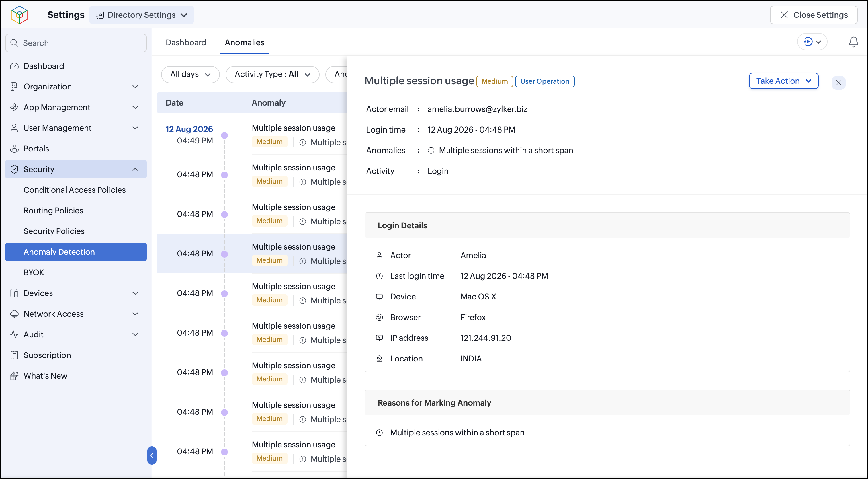The image size is (868, 479).
Task: Close the anomaly details panel
Action: [x=838, y=83]
